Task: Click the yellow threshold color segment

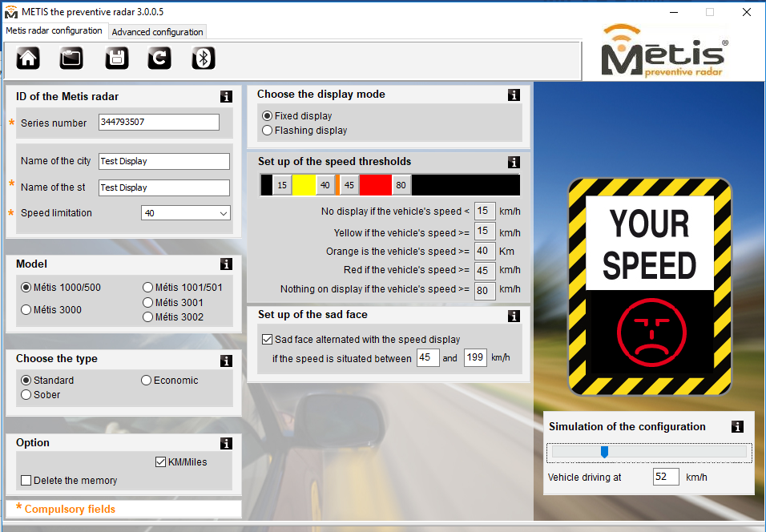Action: tap(303, 185)
